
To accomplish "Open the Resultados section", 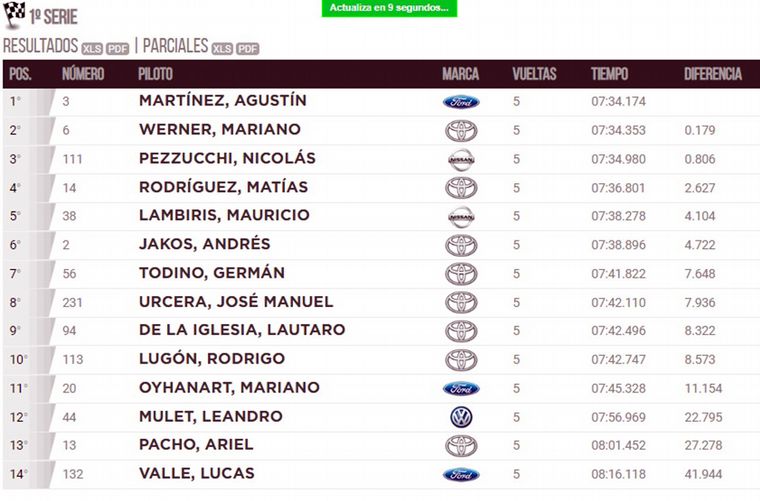I will pos(40,46).
